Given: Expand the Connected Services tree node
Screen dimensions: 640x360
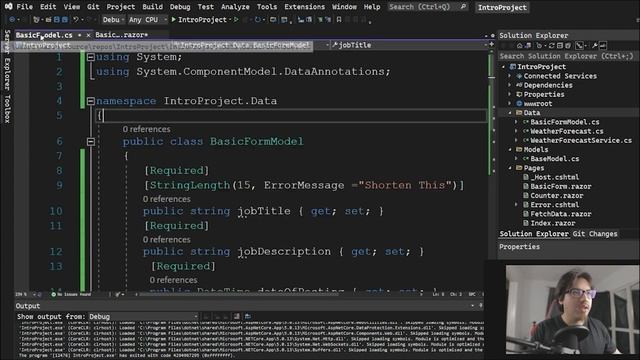Looking at the screenshot, I should (510, 76).
